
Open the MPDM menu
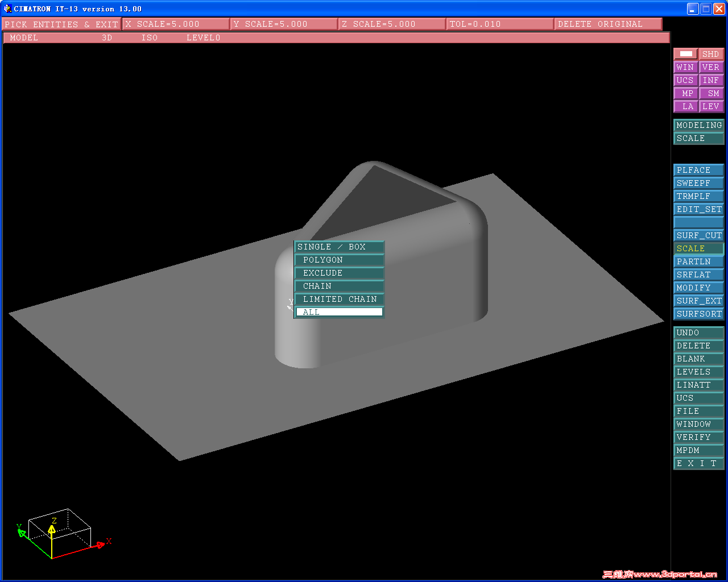699,450
